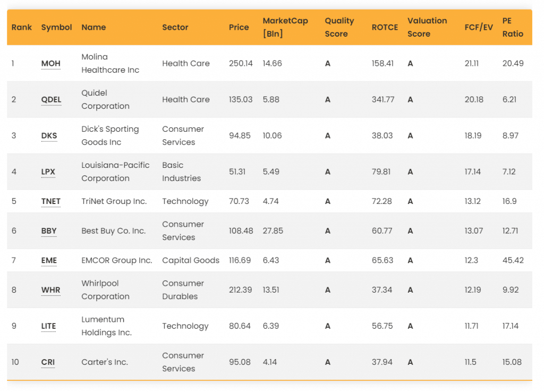Click the Basic Industries sector cell
Screen dimensions: 544x392
182,172
